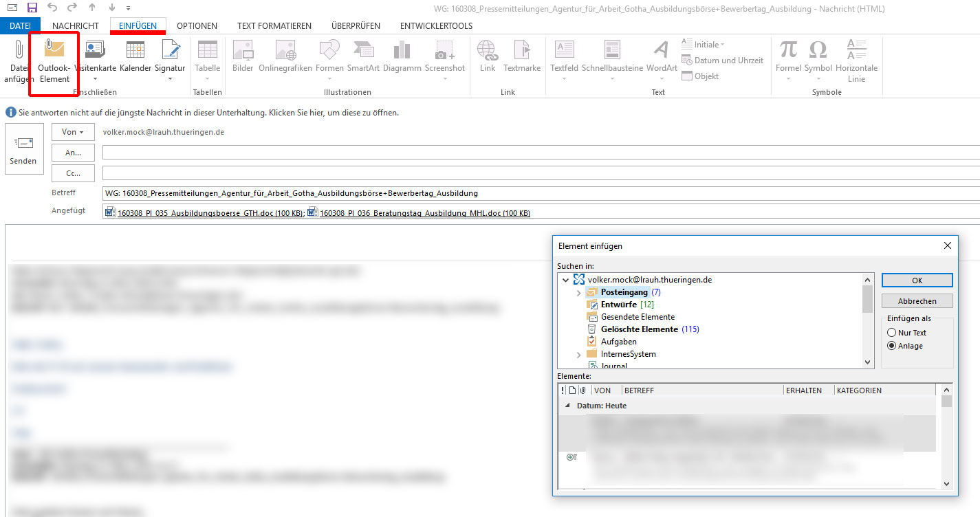Open attachment 160308_PI_035_Ausbildungsboerse_GTH.doc
This screenshot has width=980, height=517.
pyautogui.click(x=204, y=213)
